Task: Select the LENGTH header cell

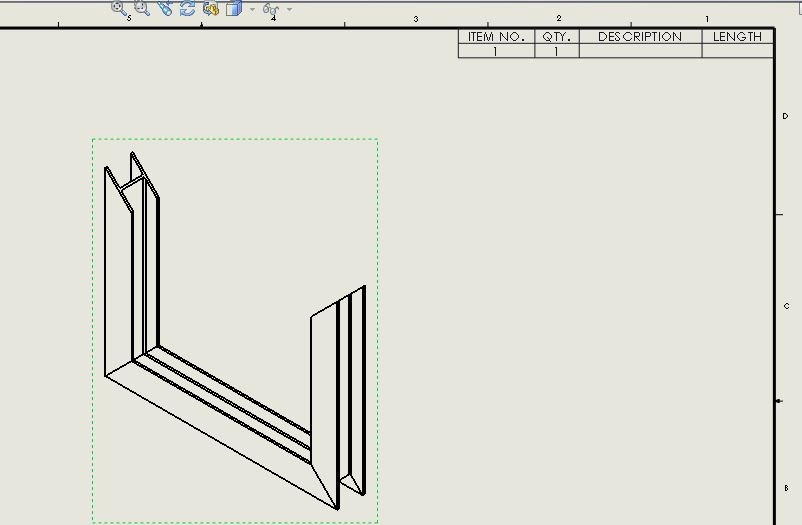Action: click(x=738, y=37)
